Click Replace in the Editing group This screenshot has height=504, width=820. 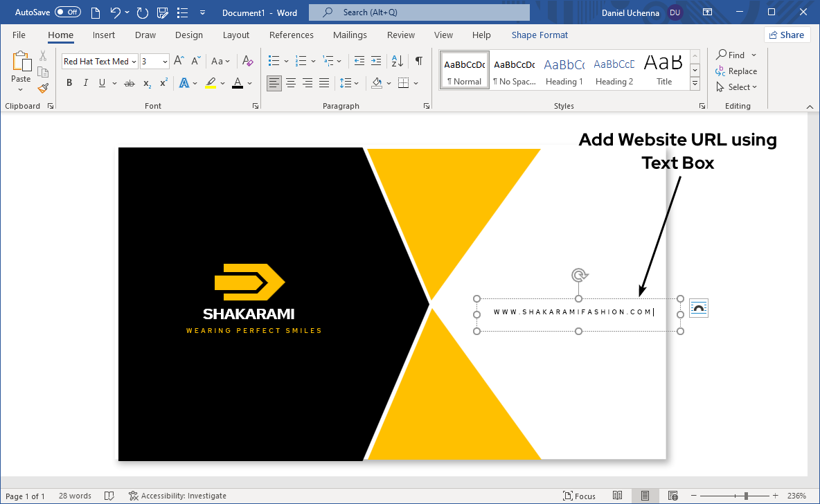737,71
